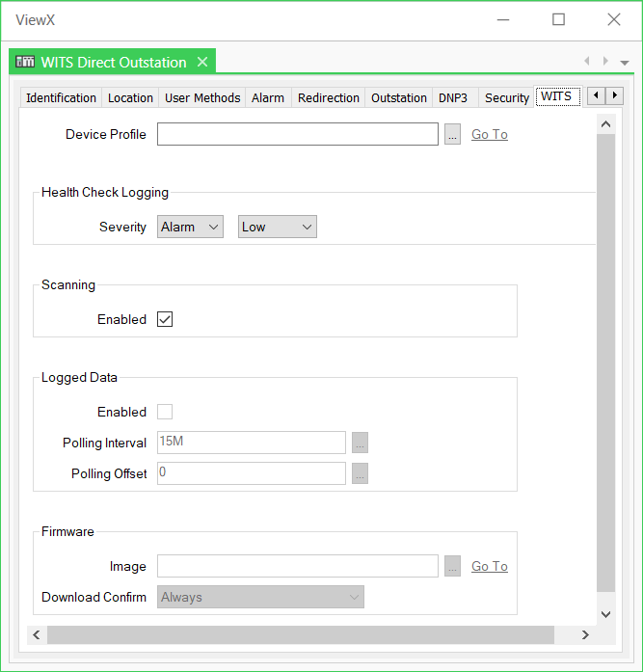This screenshot has width=643, height=672.
Task: Click the vertical scrollbar down arrow
Action: [x=605, y=614]
